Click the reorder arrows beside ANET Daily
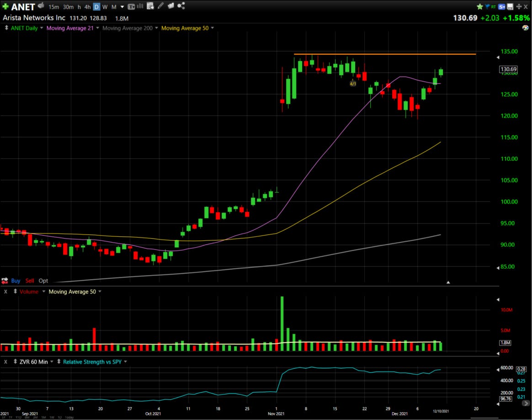 click(6, 28)
